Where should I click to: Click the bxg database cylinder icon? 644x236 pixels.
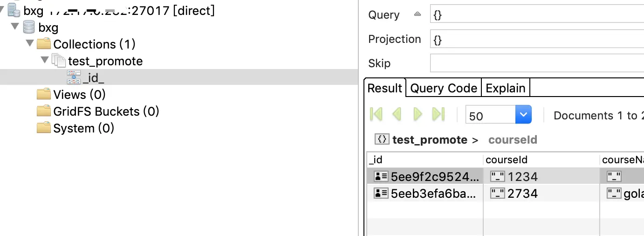(29, 27)
